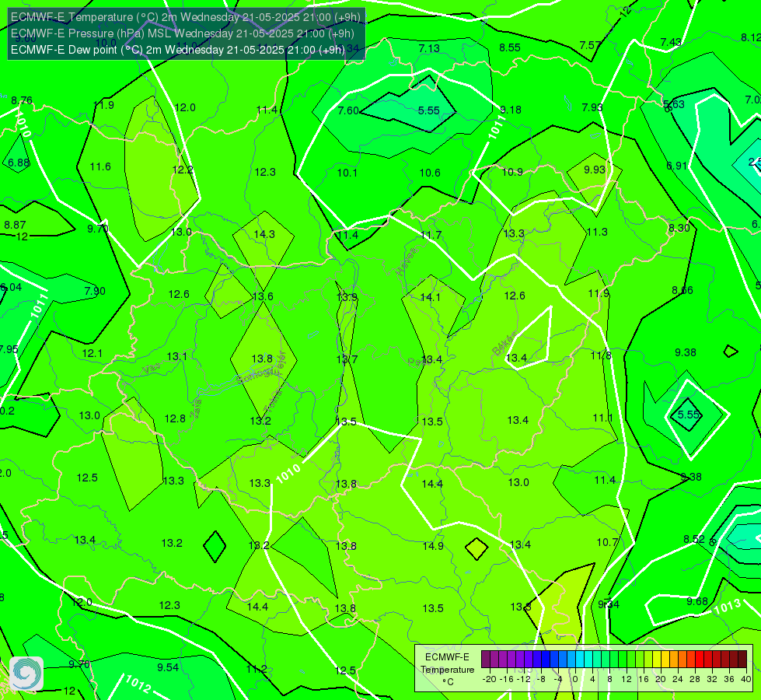Click the 6.88 value on the map
Viewport: 761px width, 700px height.
click(19, 163)
